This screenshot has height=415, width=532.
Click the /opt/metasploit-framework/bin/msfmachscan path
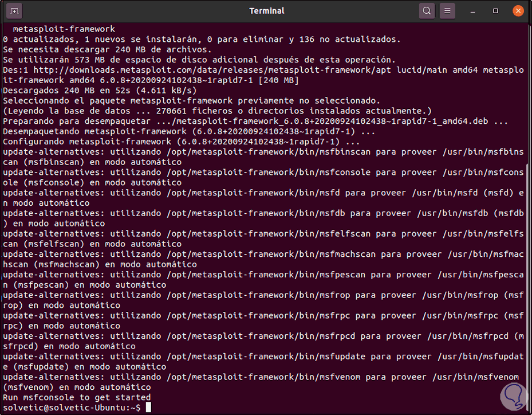[271, 254]
